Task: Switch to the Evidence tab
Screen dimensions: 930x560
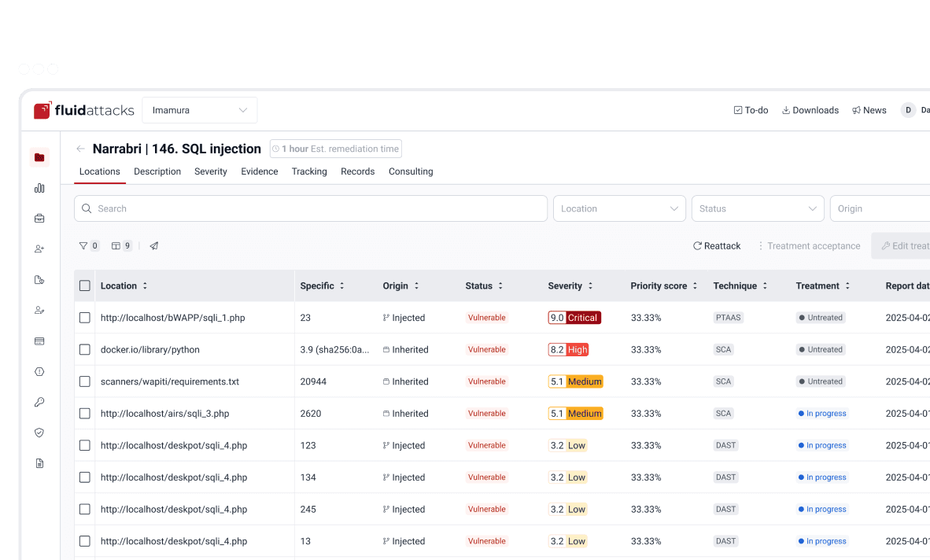Action: pos(259,171)
